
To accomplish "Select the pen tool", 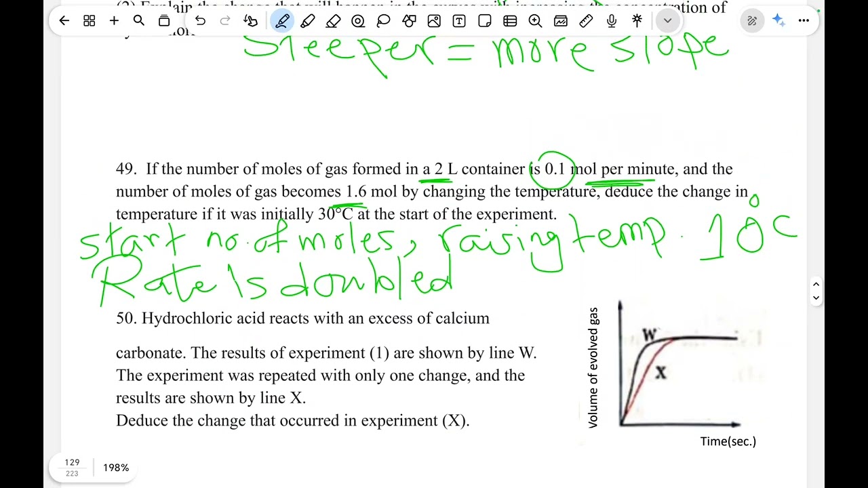I will (x=282, y=21).
